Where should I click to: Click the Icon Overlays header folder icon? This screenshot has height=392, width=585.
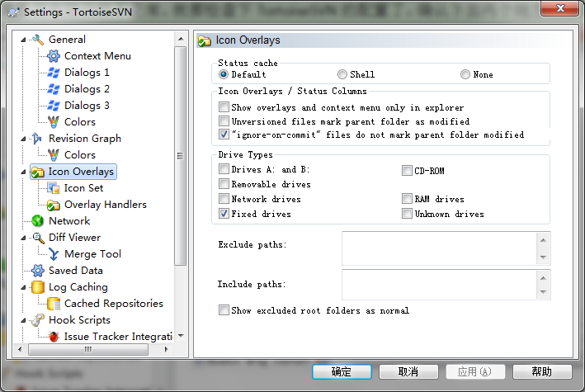205,40
